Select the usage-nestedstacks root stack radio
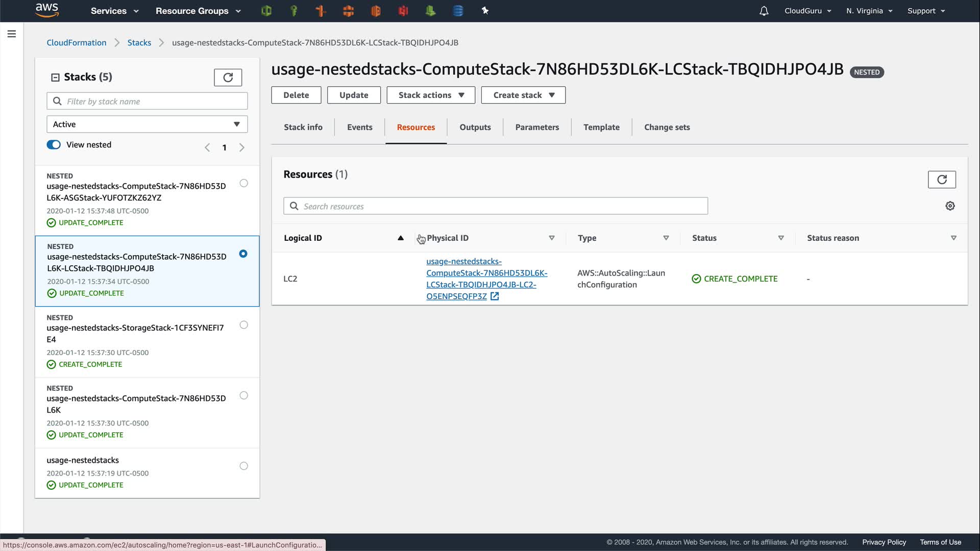The height and width of the screenshot is (551, 980). tap(243, 466)
